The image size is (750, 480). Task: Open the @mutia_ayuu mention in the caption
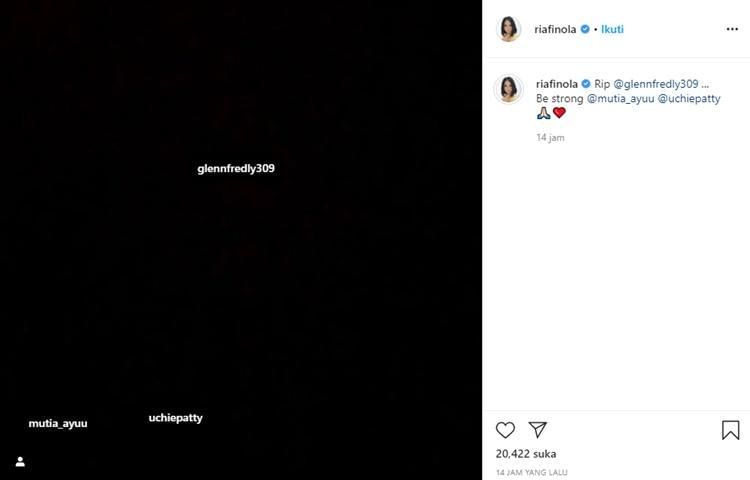tap(619, 99)
